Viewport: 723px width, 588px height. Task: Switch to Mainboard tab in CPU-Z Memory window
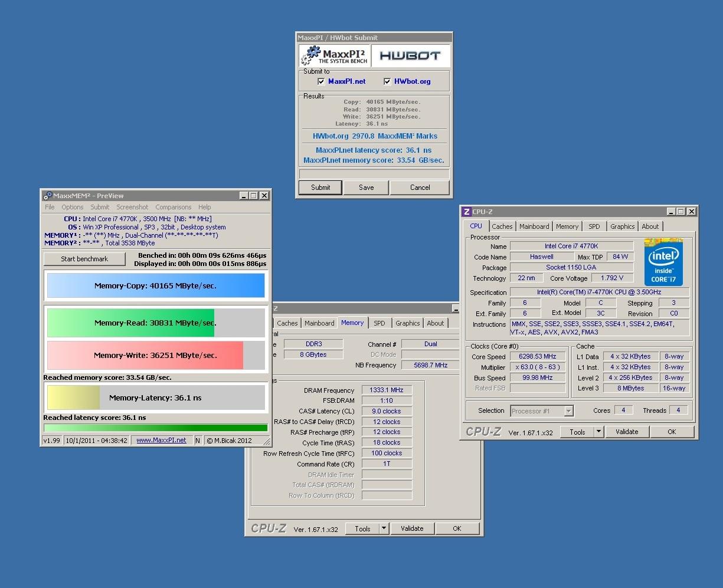pos(319,323)
